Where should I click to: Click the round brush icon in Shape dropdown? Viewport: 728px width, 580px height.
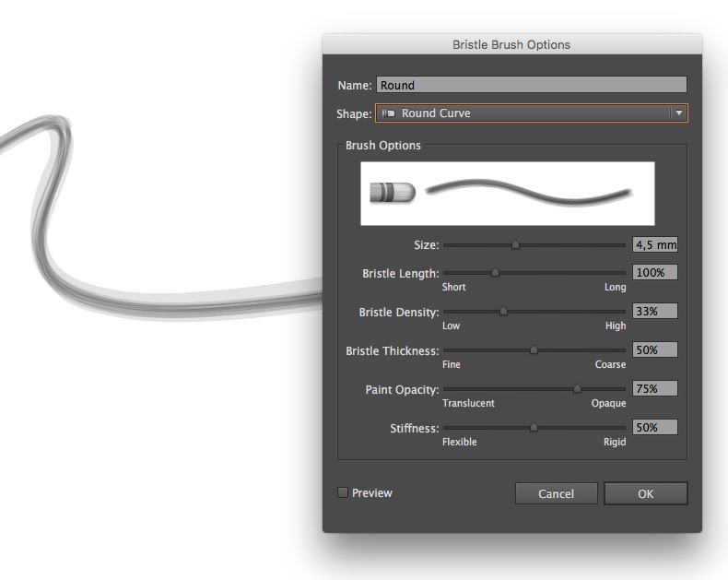point(388,112)
